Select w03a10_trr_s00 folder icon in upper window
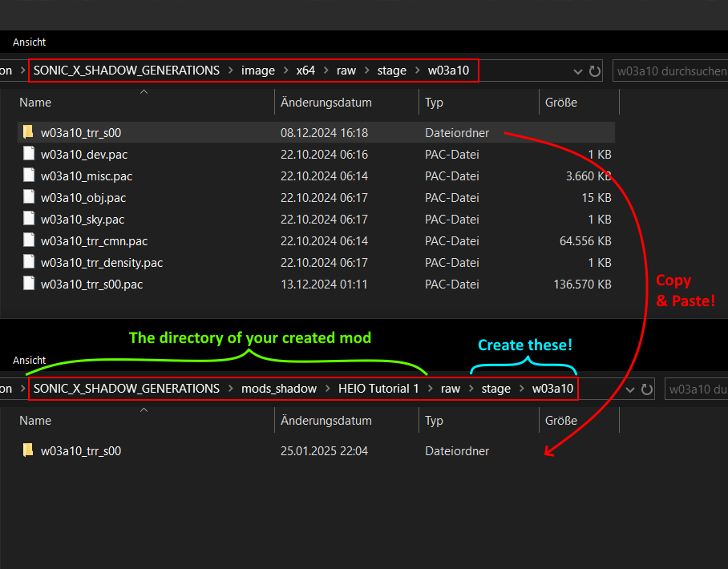The width and height of the screenshot is (728, 569). coord(28,132)
